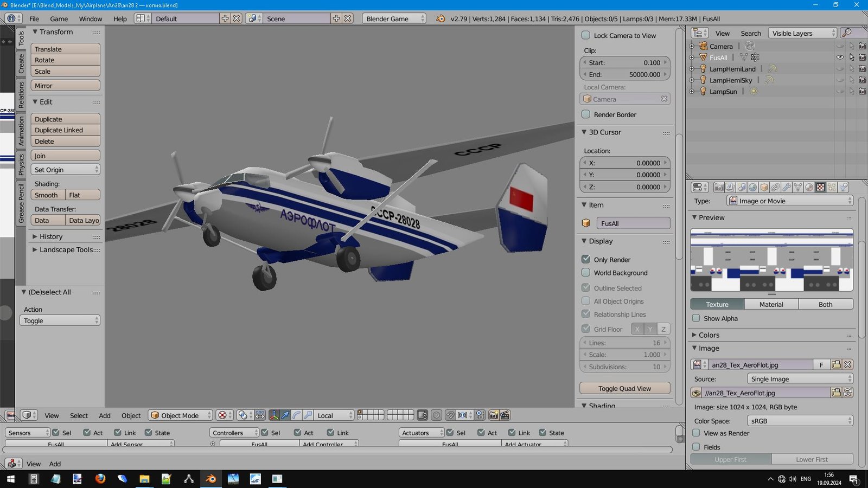
Task: Open the sRGB color space dropdown
Action: point(800,421)
